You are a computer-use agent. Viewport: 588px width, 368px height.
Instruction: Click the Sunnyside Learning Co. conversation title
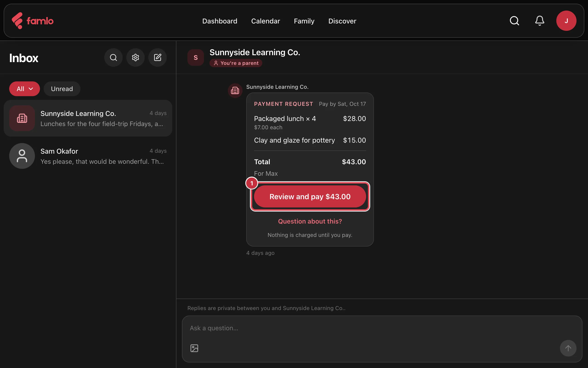[x=255, y=52]
